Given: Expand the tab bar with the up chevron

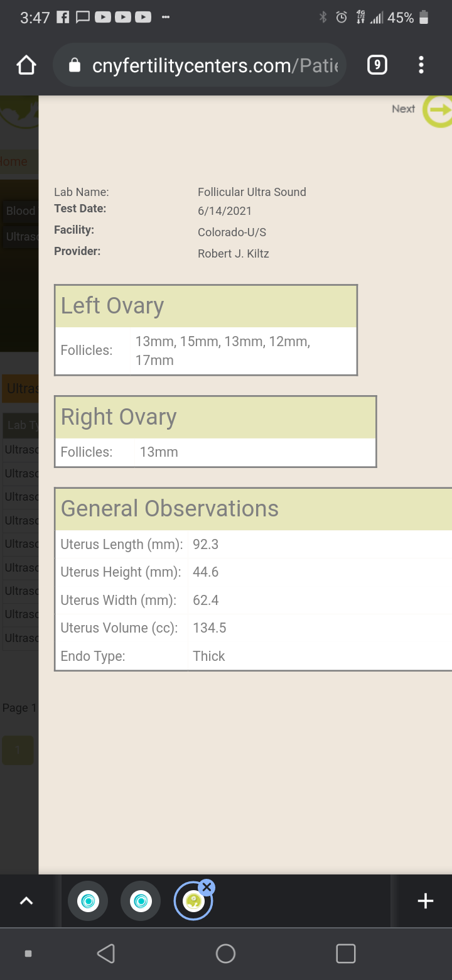Looking at the screenshot, I should tap(26, 901).
